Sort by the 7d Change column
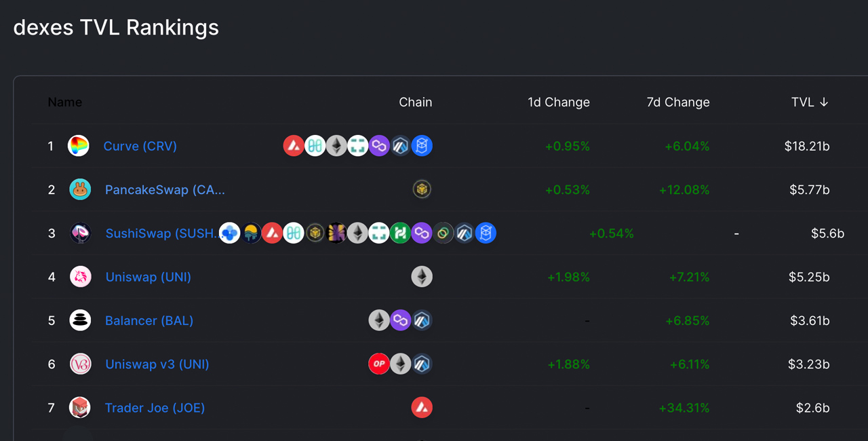This screenshot has height=441, width=868. pos(678,102)
